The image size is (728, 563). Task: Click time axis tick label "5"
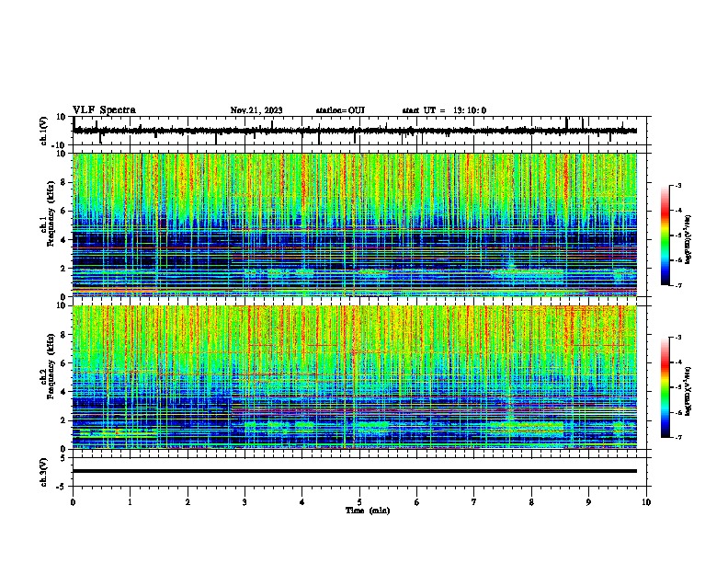coord(359,502)
